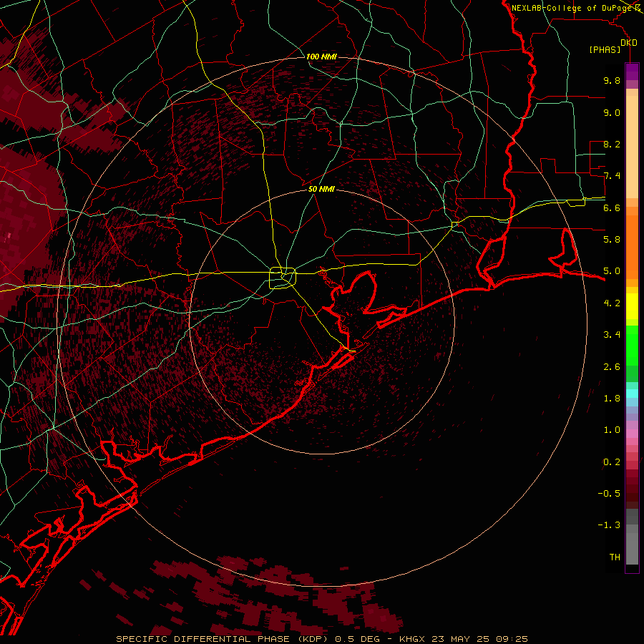Click the 2.6 value on the legend
Image resolution: width=644 pixels, height=644 pixels.
tap(612, 367)
